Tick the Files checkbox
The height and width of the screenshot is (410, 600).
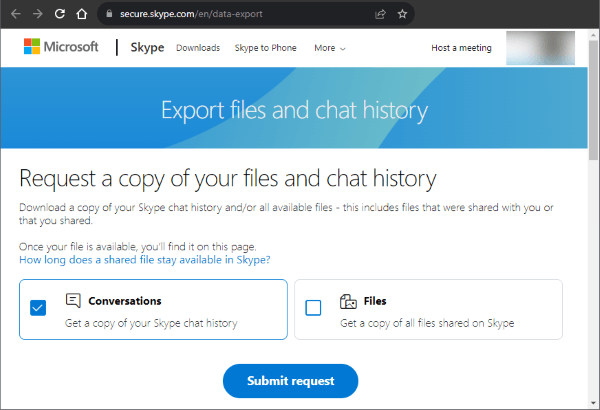click(313, 308)
